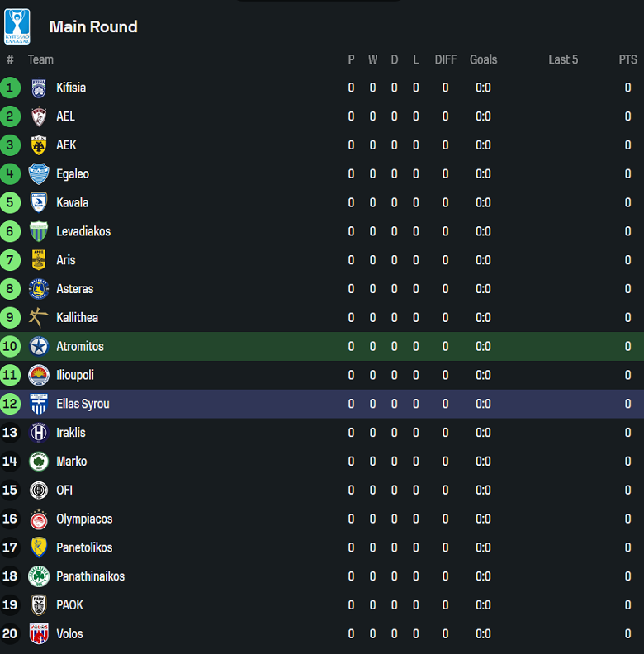
Task: Click the Panathinaikos team crest
Action: [x=39, y=576]
